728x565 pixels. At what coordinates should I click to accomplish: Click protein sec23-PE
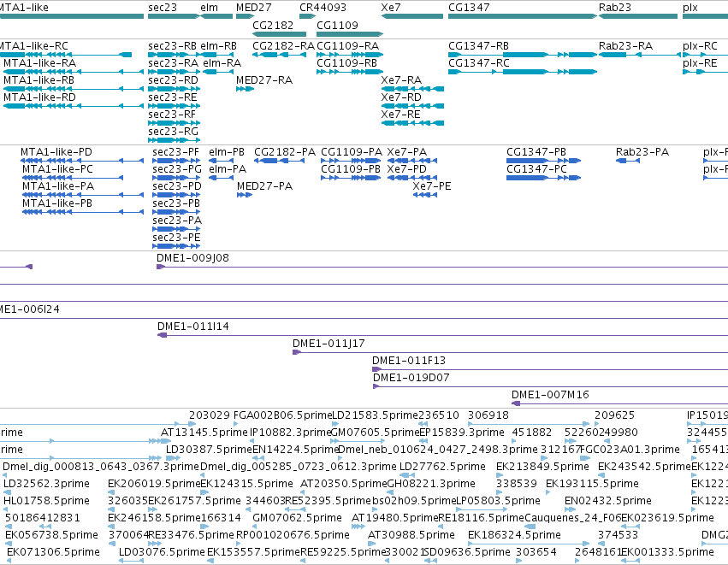coord(176,246)
